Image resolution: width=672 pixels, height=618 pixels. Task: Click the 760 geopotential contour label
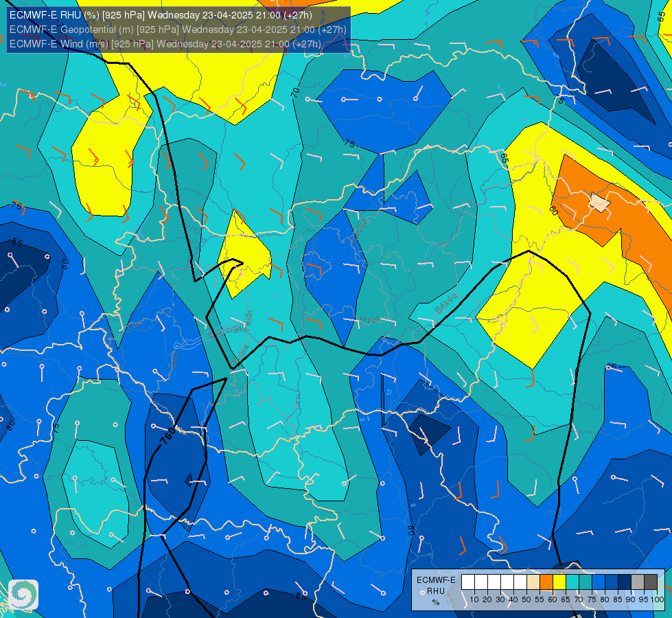pos(167,436)
